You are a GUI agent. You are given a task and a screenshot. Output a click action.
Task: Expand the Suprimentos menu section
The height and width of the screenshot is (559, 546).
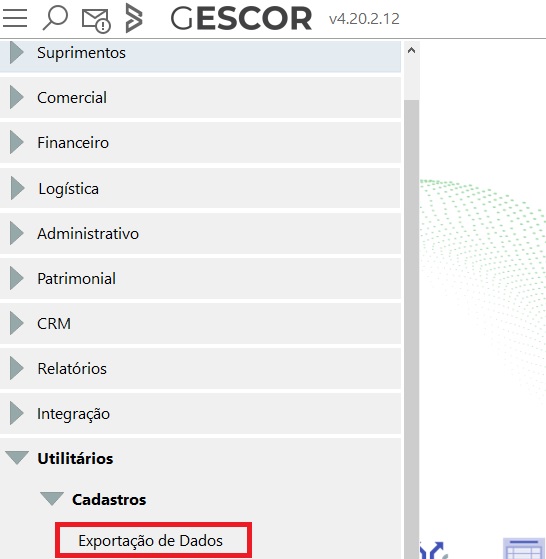pos(200,53)
